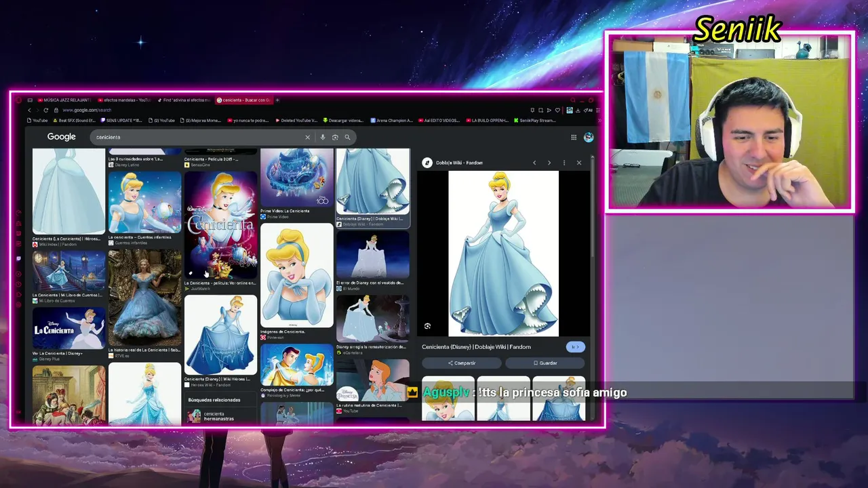Select La Cenicienta película JustWatch poster result
Viewport: 868px width, 488px height.
(x=220, y=226)
